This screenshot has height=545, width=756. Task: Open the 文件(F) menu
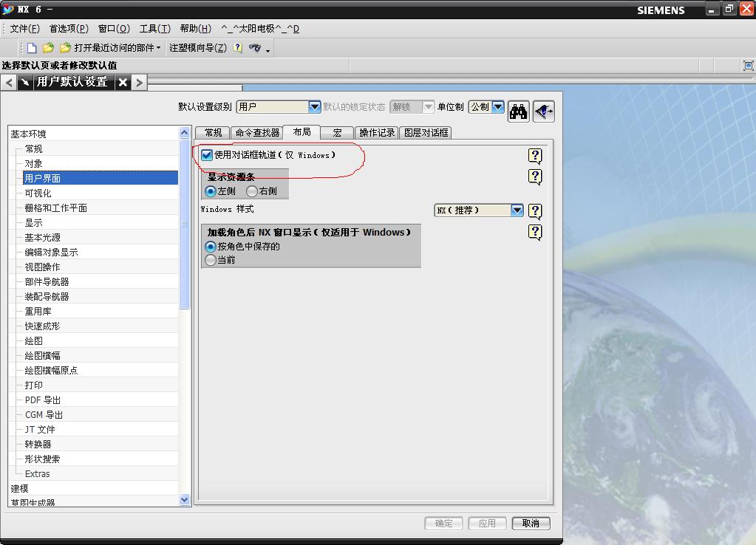[x=24, y=29]
